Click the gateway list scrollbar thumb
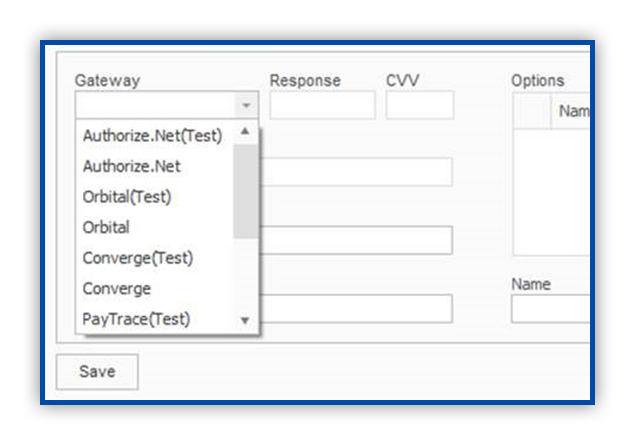Image resolution: width=635 pixels, height=445 pixels. point(245,191)
